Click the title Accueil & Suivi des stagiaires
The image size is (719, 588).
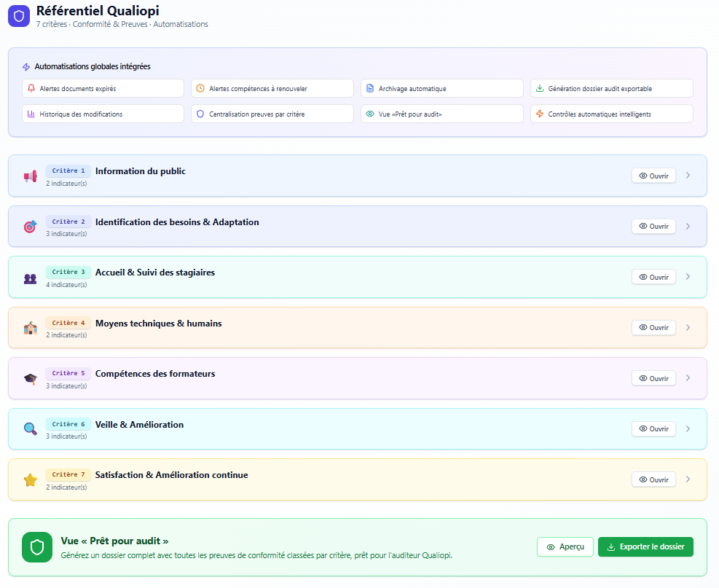tap(155, 273)
